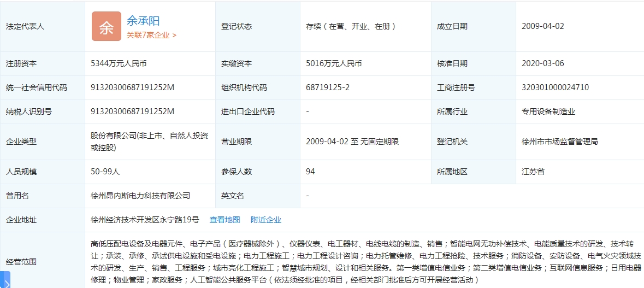This screenshot has width=644, height=288.
Task: Select the unified social credit code 91320300687191252M
Action: (x=132, y=87)
